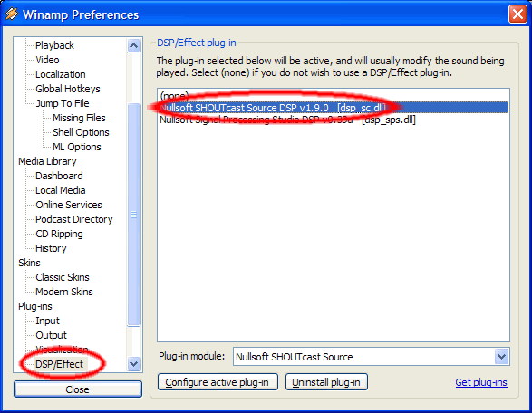This screenshot has width=532, height=413.
Task: Open Online Services settings
Action: coord(69,205)
